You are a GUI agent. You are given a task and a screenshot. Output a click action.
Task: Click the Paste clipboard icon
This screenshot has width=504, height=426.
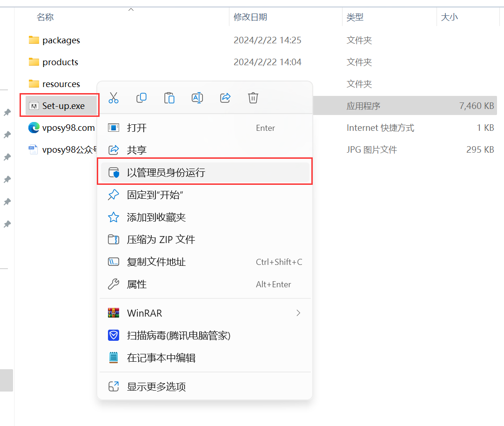tap(169, 98)
